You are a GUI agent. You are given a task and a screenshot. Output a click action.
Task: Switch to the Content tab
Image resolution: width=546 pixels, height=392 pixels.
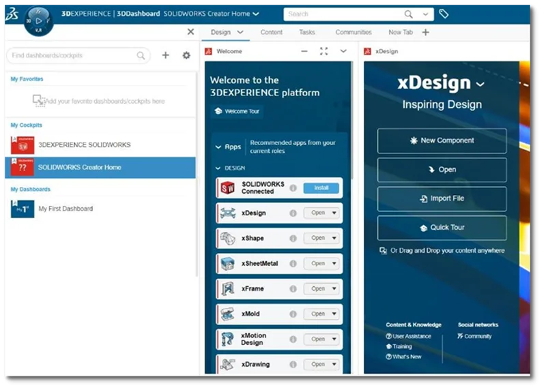pos(271,32)
